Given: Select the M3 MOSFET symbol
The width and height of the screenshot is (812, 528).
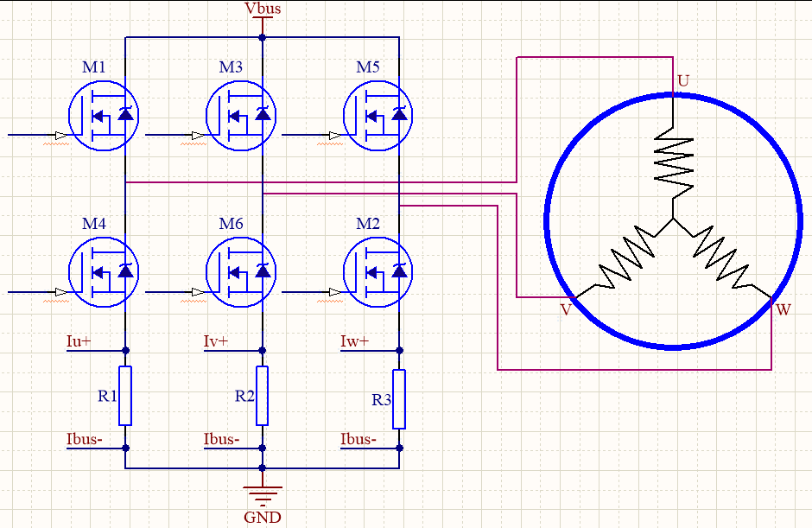Looking at the screenshot, I should [x=241, y=116].
